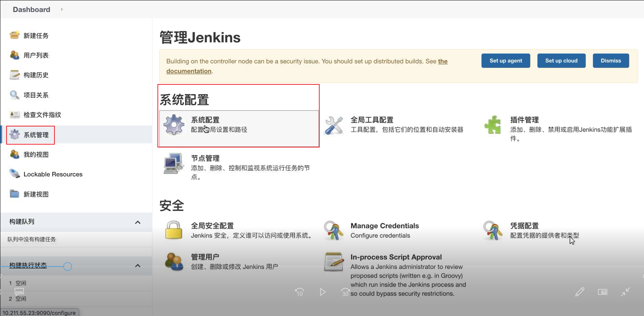Open 我的视图 in the sidebar

pyautogui.click(x=36, y=154)
